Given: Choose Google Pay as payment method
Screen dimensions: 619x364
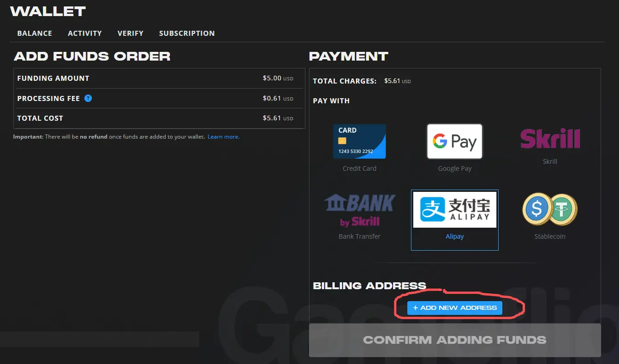Looking at the screenshot, I should [455, 141].
